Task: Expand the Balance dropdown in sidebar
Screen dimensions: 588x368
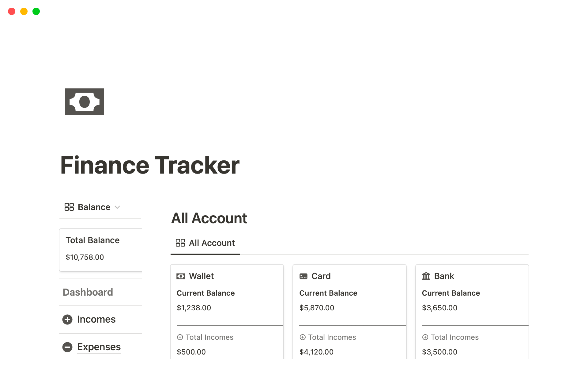Action: 117,207
